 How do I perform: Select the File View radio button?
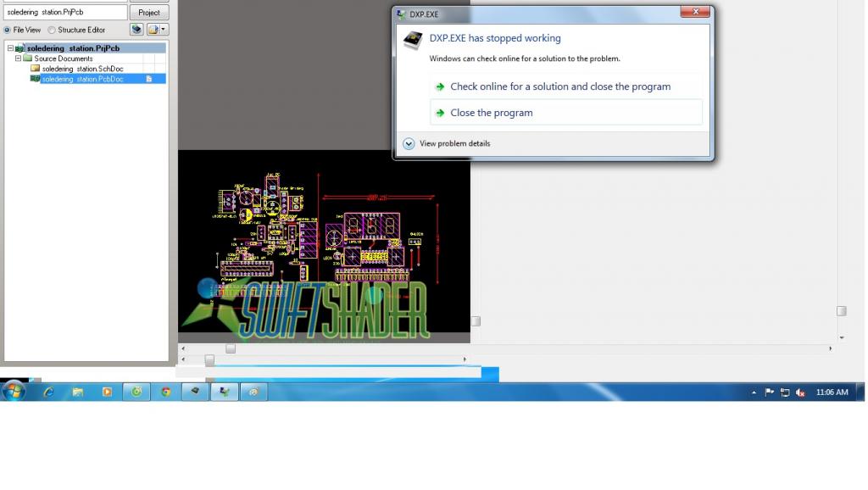pos(7,30)
